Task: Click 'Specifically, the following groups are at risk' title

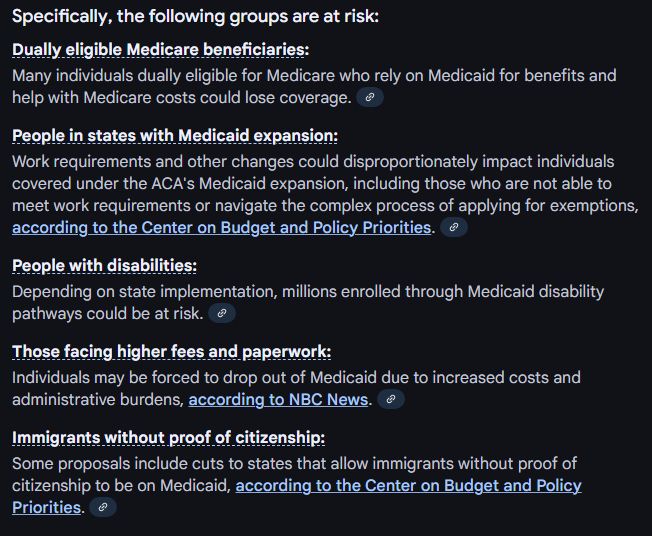Action: [x=195, y=17]
